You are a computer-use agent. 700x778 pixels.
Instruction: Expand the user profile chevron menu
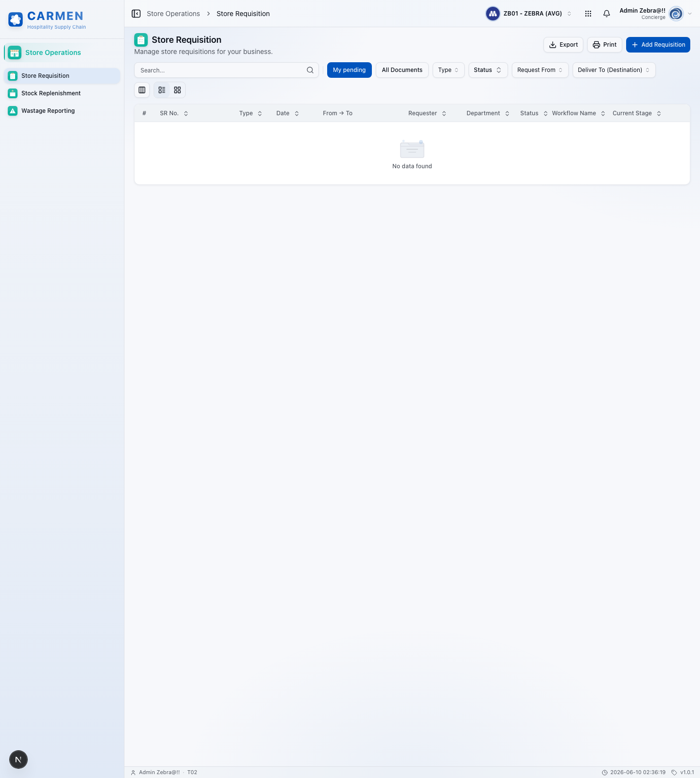coord(690,14)
